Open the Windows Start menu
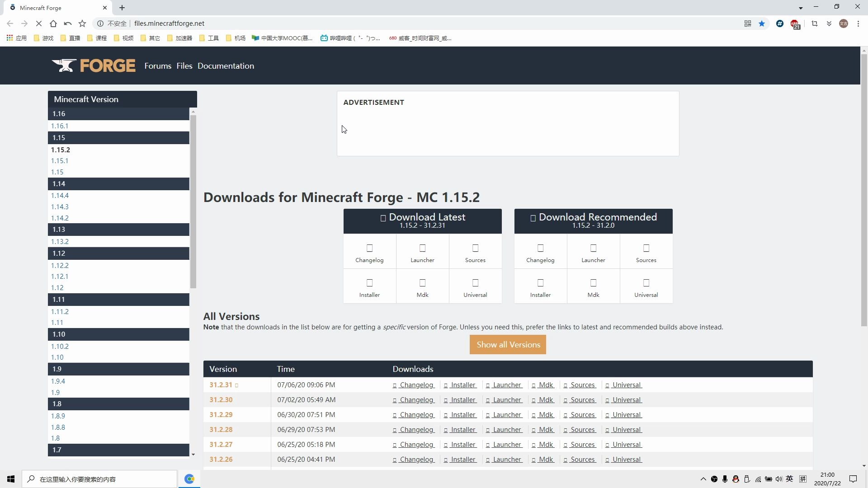The height and width of the screenshot is (488, 868). pos(11,479)
